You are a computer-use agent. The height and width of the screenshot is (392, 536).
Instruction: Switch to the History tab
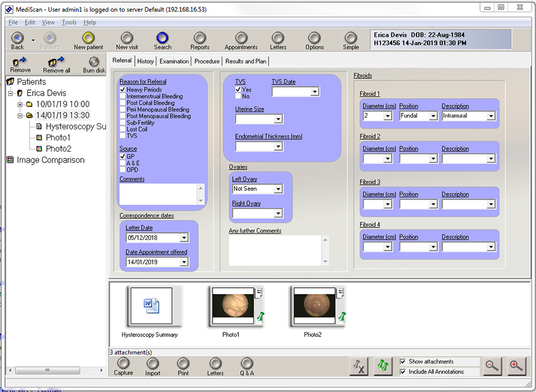click(x=145, y=61)
